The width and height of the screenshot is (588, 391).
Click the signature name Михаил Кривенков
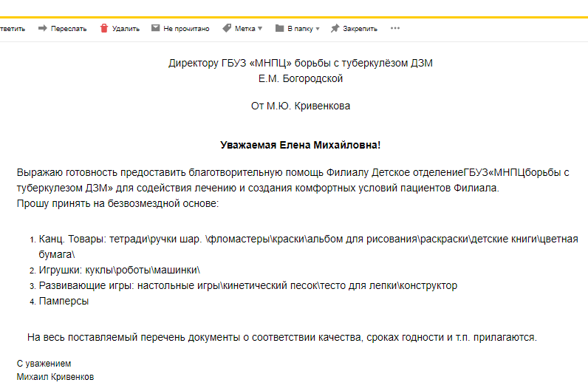(55, 377)
